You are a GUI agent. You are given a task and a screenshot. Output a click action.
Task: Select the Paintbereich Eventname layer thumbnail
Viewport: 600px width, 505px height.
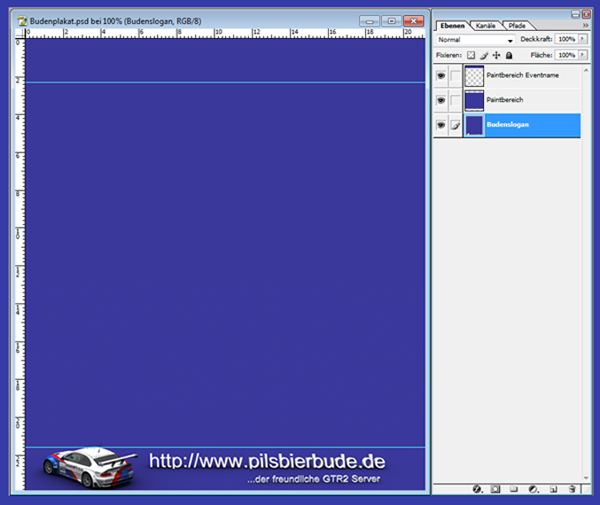click(474, 76)
